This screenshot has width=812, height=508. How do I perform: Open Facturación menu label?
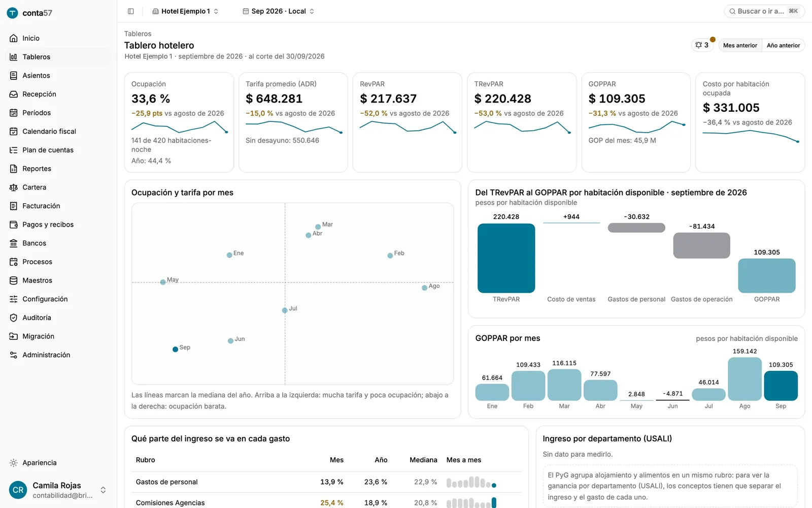pos(41,206)
